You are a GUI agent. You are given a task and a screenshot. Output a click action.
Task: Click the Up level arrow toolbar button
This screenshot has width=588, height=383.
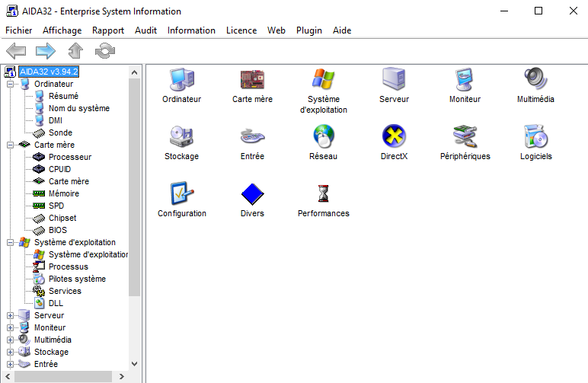pos(75,50)
